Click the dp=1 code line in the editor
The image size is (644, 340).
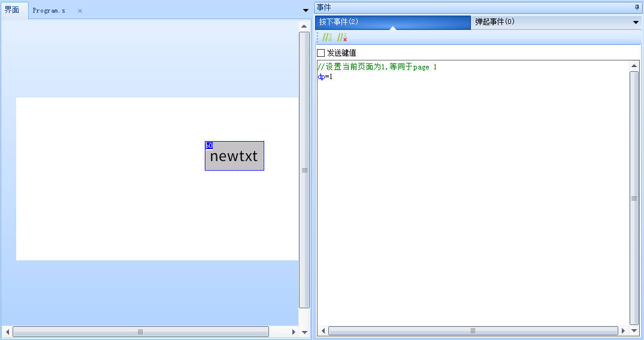[x=325, y=77]
